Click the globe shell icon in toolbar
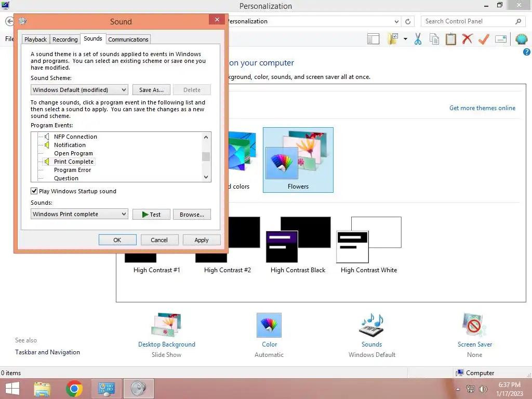 [x=521, y=39]
